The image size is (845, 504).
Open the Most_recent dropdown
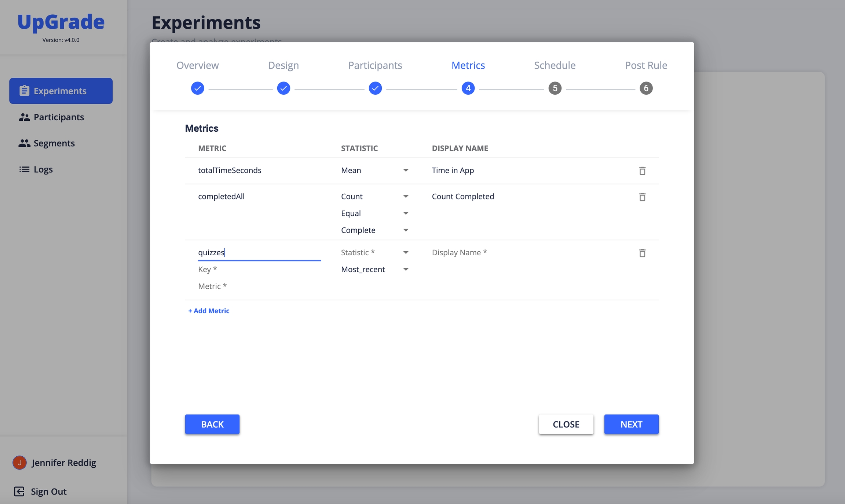[x=374, y=270]
